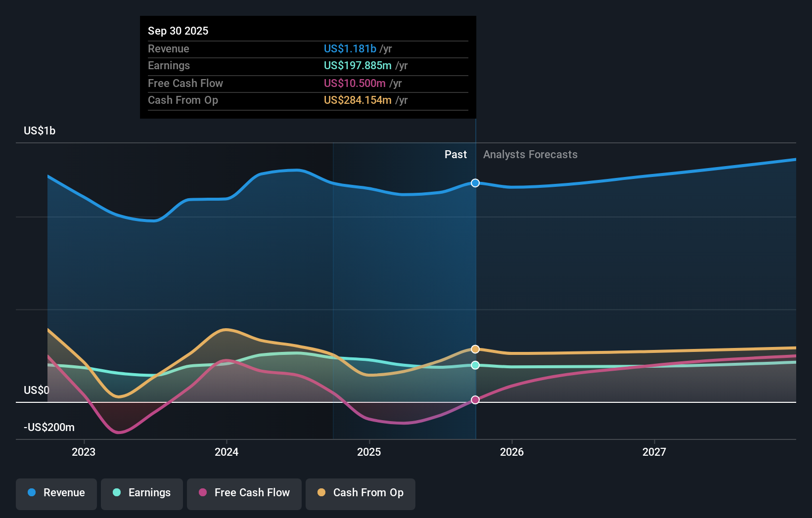Screen dimensions: 812x518
Task: Click the US$10.500m free cash flow value
Action: click(x=355, y=83)
